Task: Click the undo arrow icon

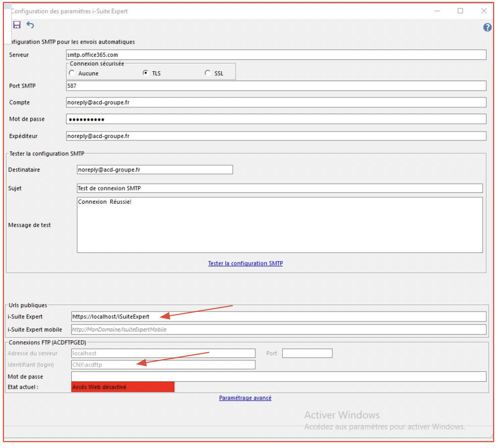Action: (30, 25)
